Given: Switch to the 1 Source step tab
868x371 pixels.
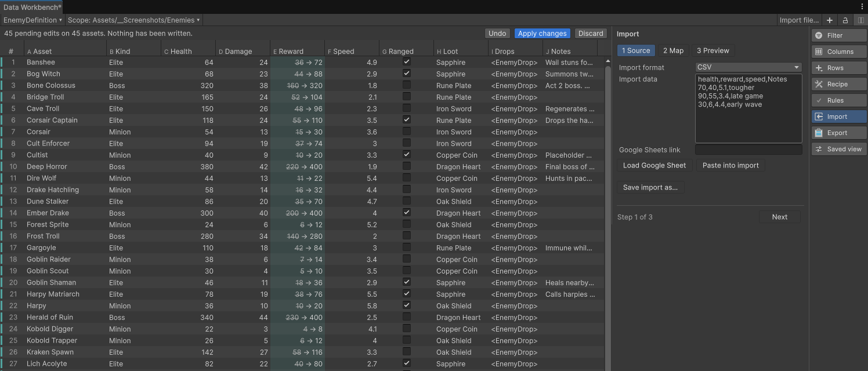Looking at the screenshot, I should 636,50.
